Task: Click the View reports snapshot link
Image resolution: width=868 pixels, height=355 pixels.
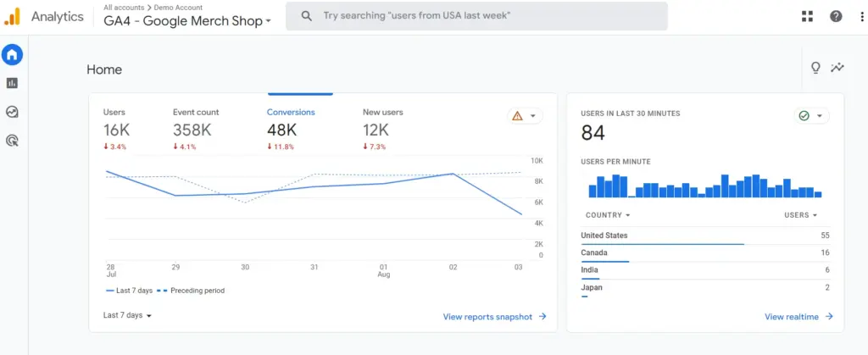Action: [495, 317]
